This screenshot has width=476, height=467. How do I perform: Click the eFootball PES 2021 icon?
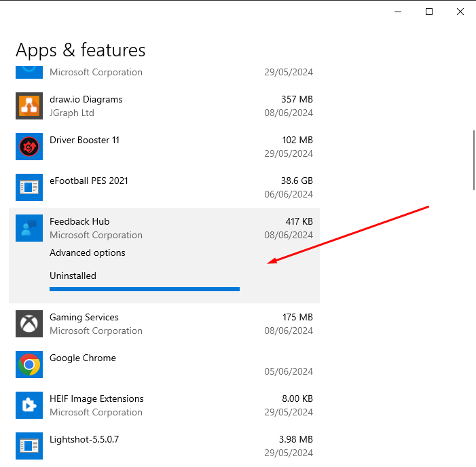[x=29, y=187]
